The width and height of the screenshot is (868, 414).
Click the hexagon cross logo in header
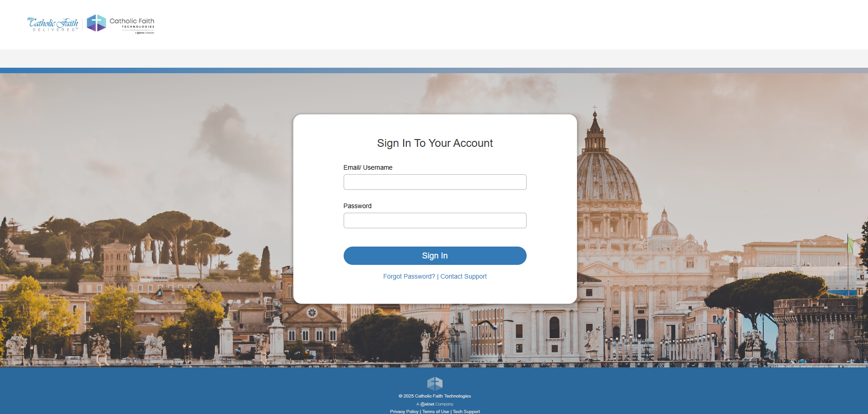(x=97, y=23)
